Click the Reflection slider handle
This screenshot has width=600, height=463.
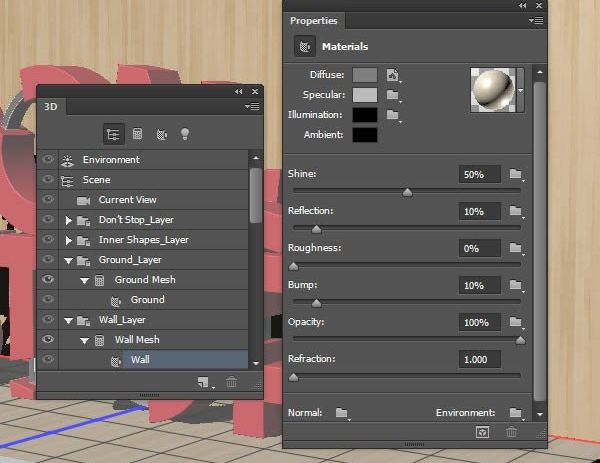[316, 229]
